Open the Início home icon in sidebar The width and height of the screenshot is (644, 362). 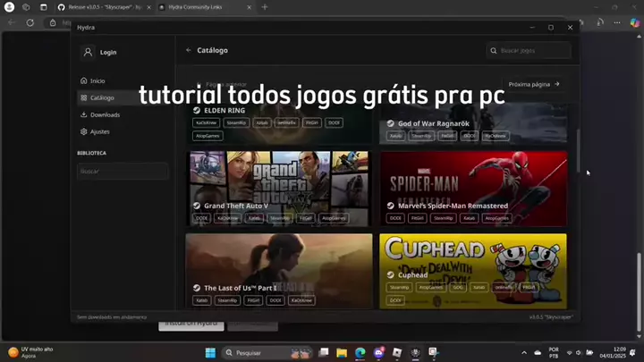84,80
